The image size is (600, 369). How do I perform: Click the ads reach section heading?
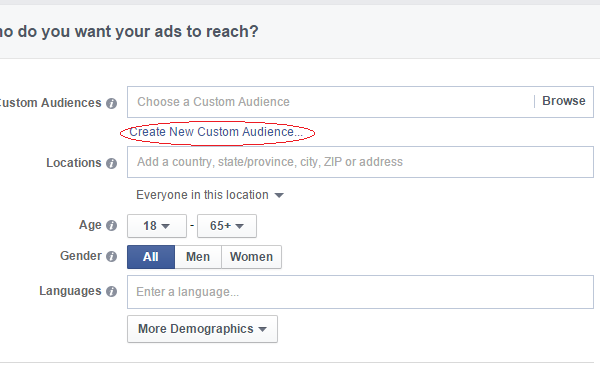(129, 32)
